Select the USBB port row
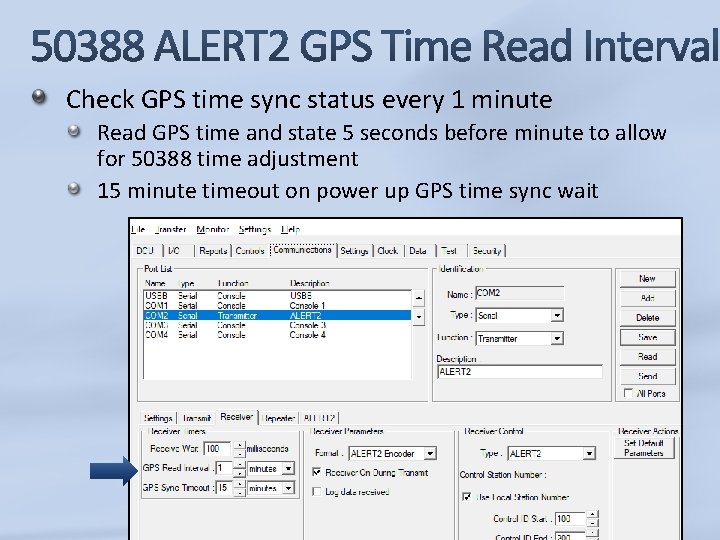Screen dimensions: 720x540 click(x=277, y=296)
